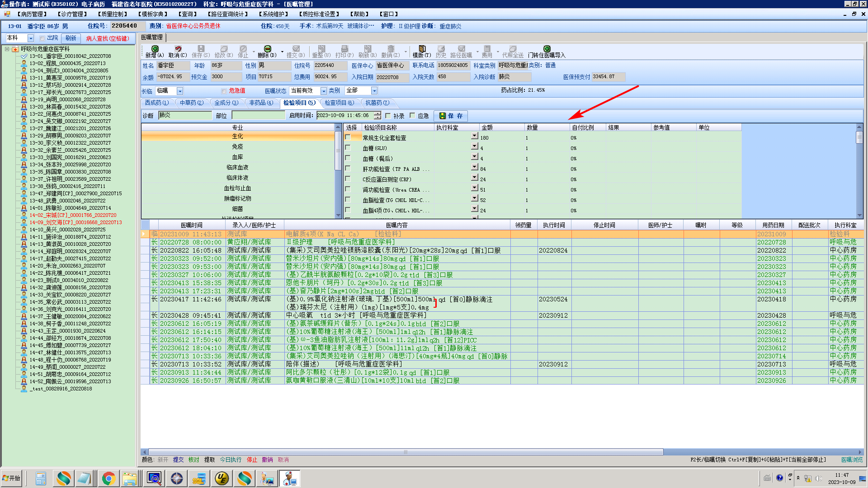Click the green 保存 save button
This screenshot has width=868, height=488.
(x=451, y=116)
